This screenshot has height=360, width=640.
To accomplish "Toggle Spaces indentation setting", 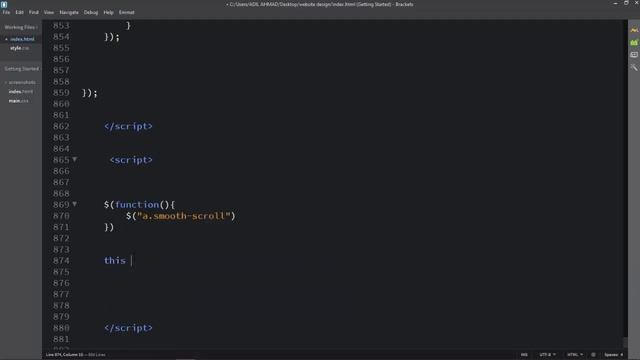I will point(613,355).
